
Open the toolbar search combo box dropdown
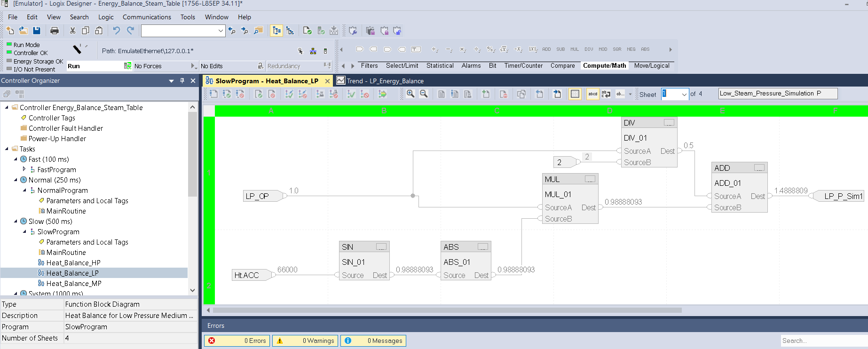click(x=221, y=31)
